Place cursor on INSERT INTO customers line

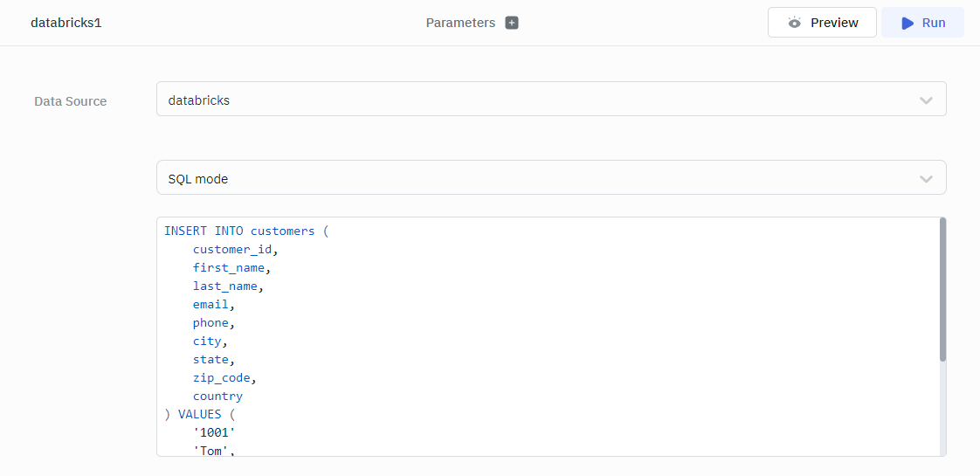pos(246,231)
